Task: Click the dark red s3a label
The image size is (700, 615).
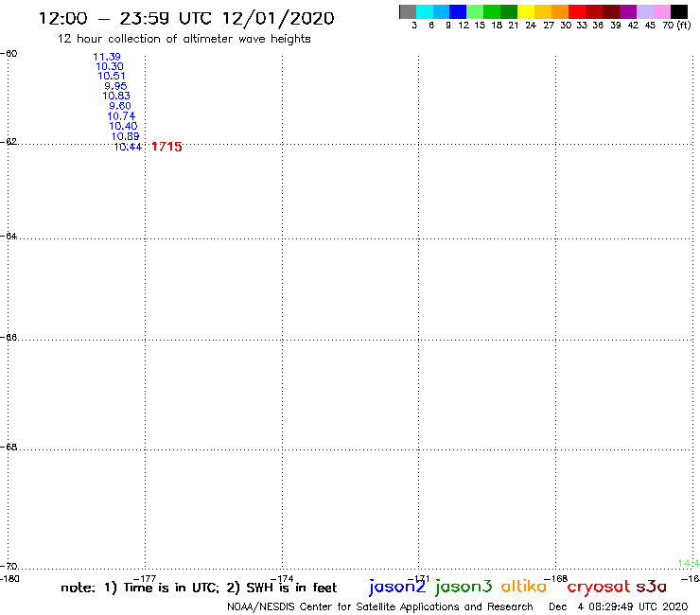Action: (652, 587)
